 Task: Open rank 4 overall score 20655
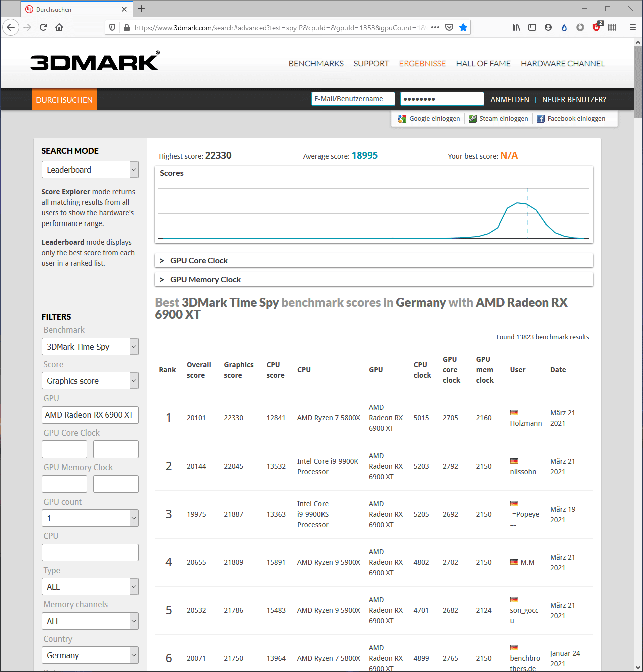click(x=196, y=562)
